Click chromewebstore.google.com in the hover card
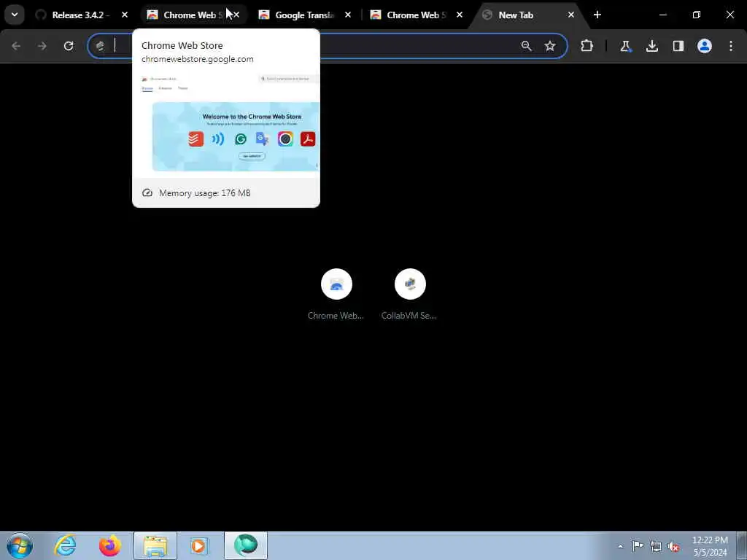 point(197,59)
